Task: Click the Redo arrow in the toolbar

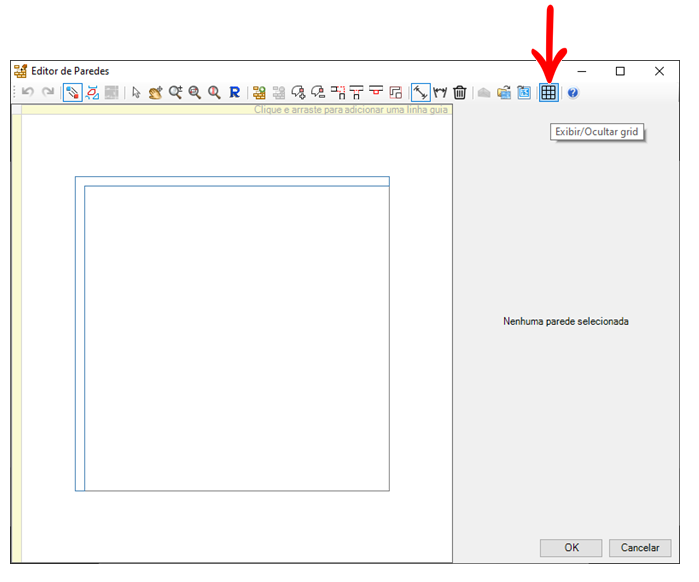Action: [x=48, y=93]
